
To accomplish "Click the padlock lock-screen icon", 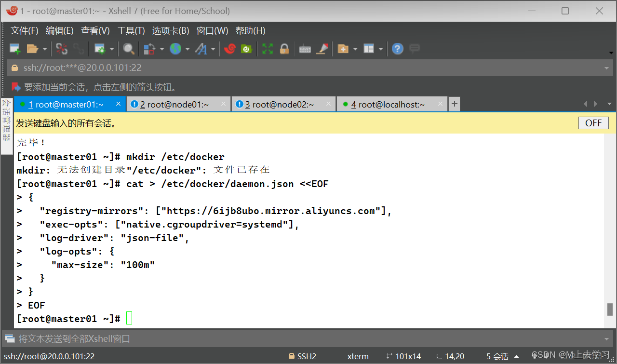I will tap(284, 49).
